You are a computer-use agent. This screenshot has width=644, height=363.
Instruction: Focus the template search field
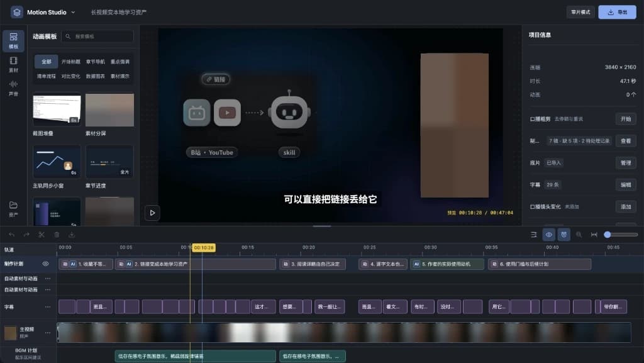coord(97,36)
